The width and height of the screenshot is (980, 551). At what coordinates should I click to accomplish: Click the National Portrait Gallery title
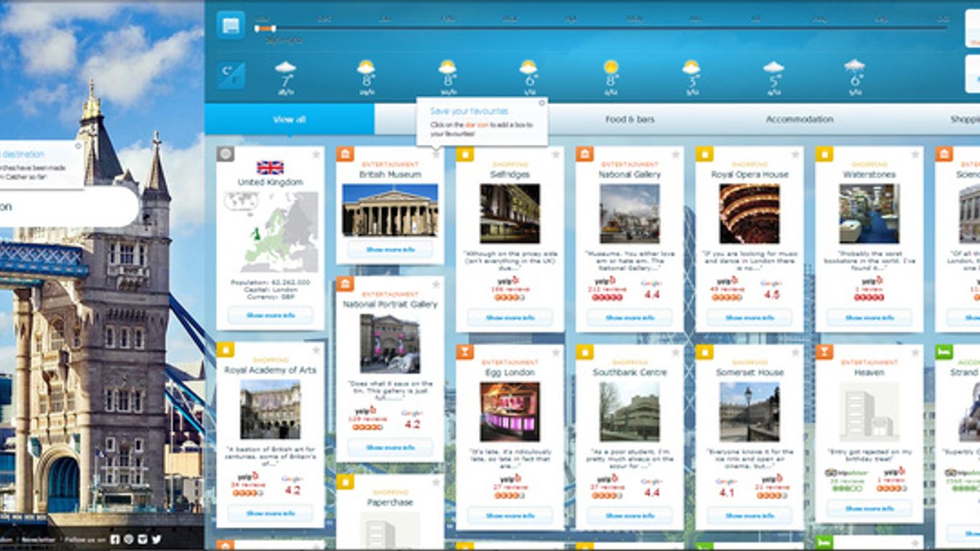click(390, 305)
